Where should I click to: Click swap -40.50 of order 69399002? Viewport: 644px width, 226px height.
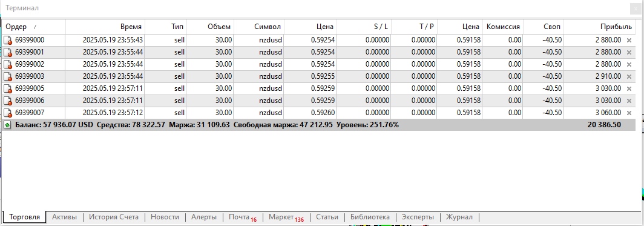pyautogui.click(x=552, y=64)
